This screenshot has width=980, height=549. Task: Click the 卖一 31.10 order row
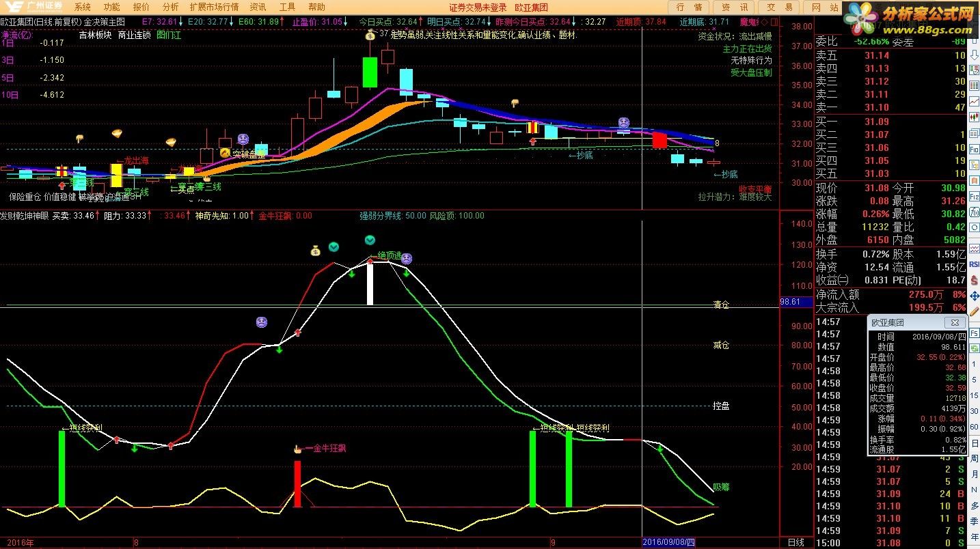pyautogui.click(x=890, y=107)
